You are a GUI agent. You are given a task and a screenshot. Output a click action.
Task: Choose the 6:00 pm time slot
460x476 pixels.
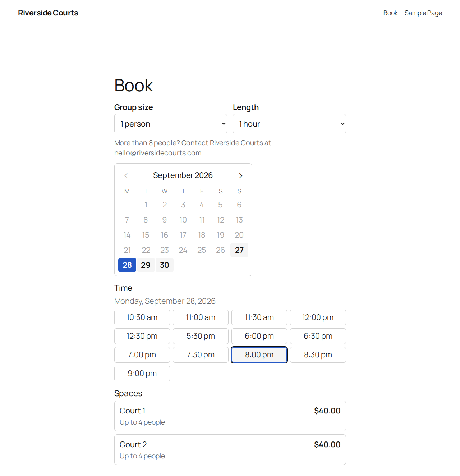point(259,336)
